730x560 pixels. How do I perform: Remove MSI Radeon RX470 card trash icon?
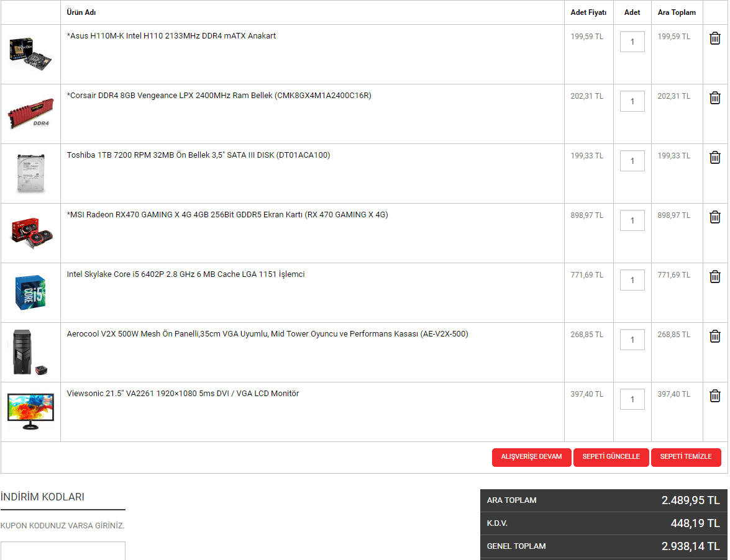(x=714, y=217)
